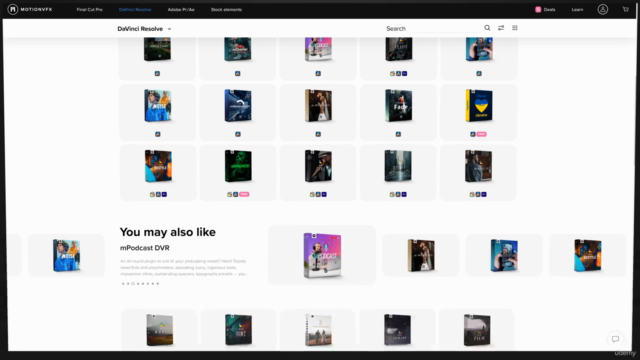
Task: Click the MotionVFX logo icon
Action: click(x=13, y=9)
